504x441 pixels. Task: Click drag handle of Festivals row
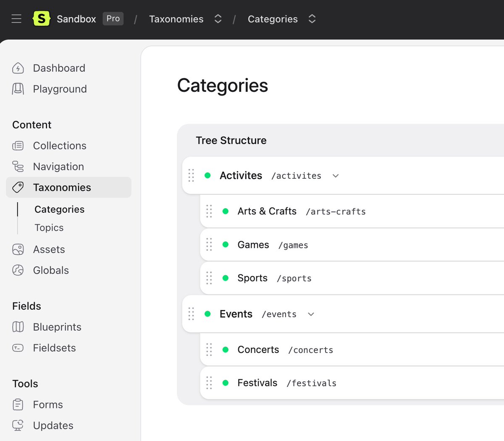click(209, 383)
